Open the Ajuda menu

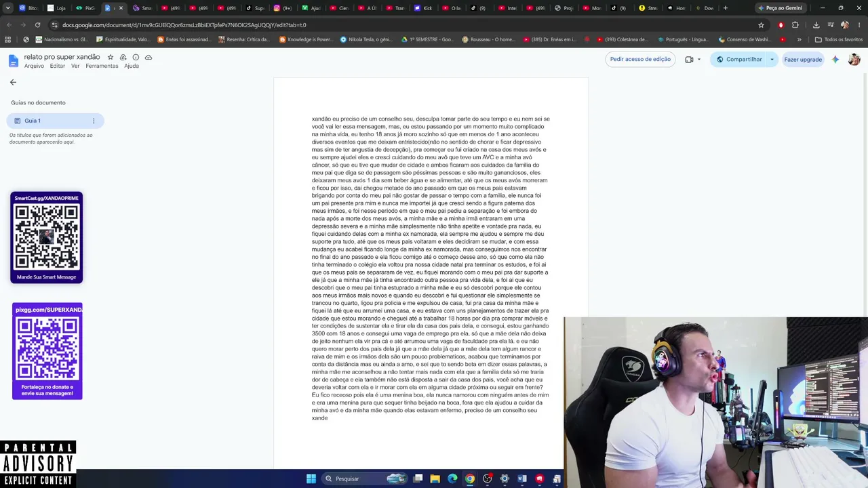(x=132, y=66)
